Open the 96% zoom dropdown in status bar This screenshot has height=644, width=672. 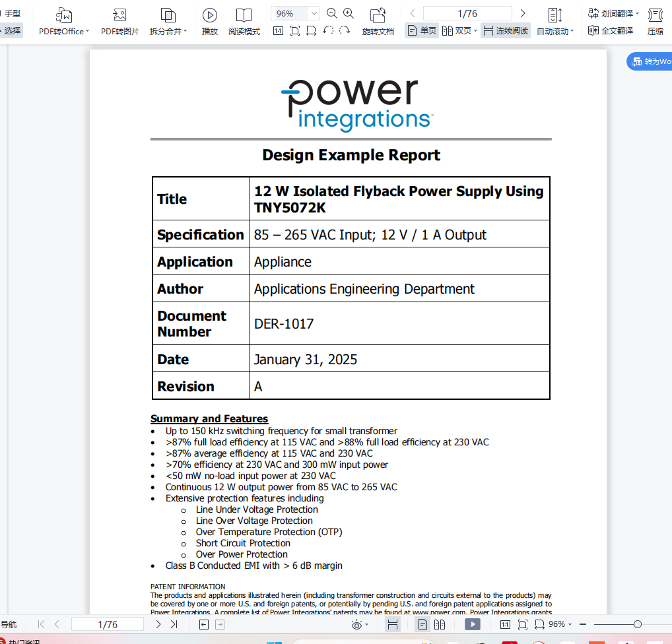coord(570,625)
